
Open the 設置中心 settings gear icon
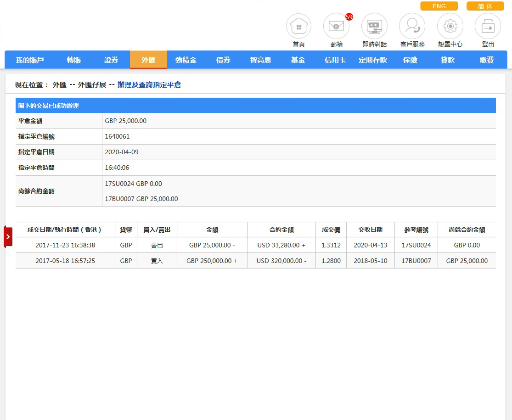[450, 27]
